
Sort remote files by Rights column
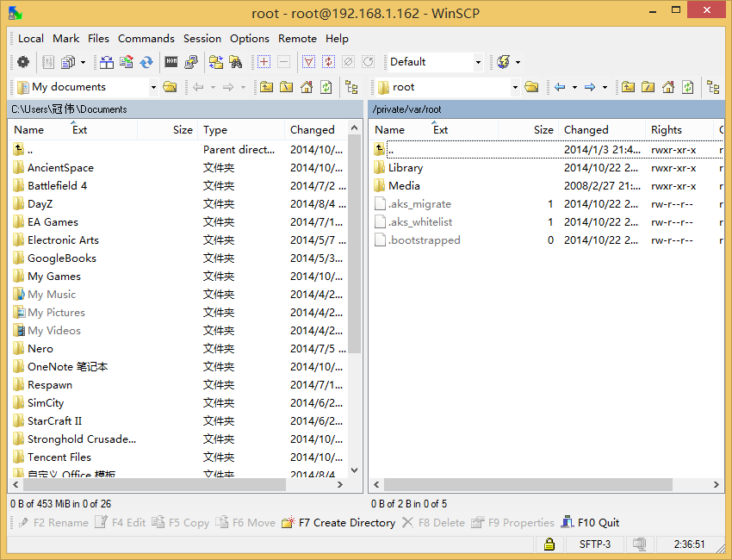679,130
